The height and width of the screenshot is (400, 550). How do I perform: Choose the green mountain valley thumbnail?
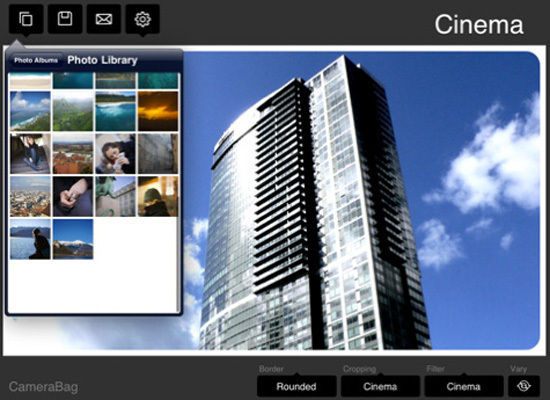73,111
